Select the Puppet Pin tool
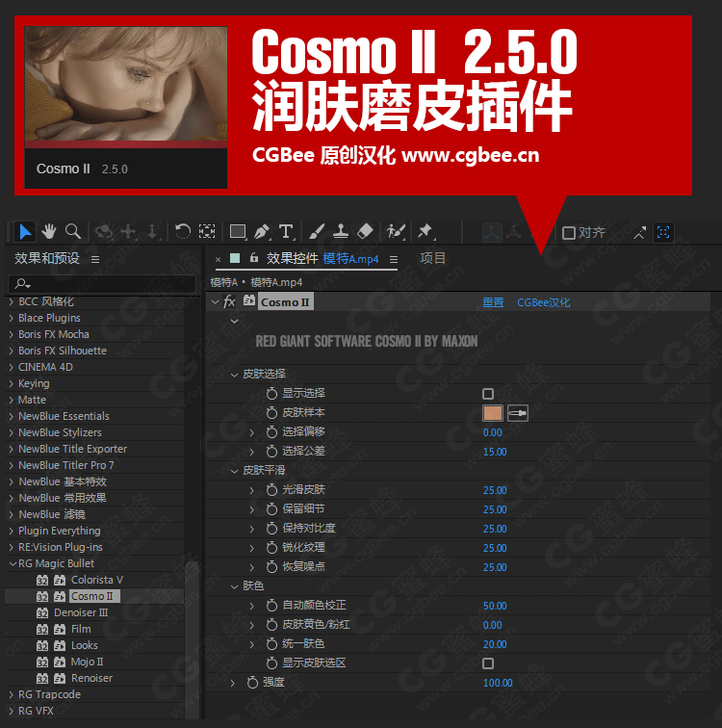The image size is (722, 728). click(x=425, y=231)
